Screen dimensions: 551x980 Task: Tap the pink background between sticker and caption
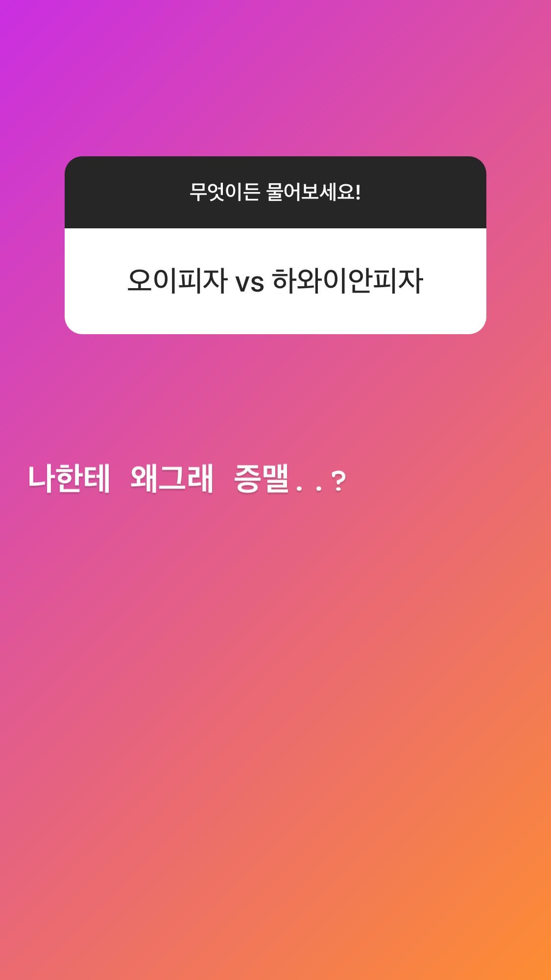click(x=275, y=397)
